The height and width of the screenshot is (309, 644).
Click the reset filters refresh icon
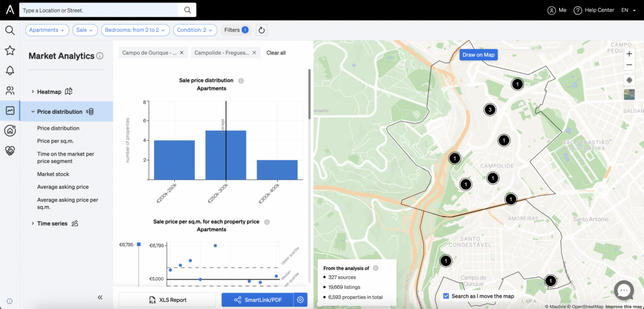pyautogui.click(x=262, y=30)
